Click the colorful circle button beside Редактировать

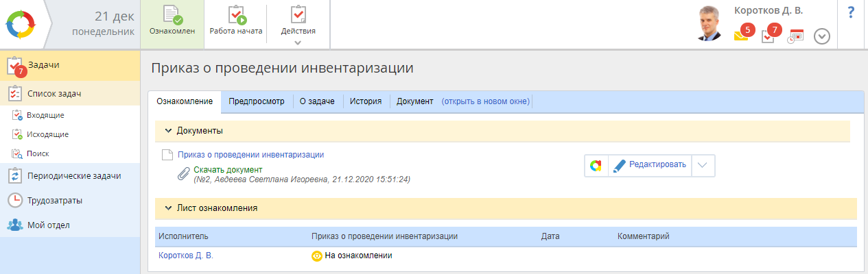[596, 165]
